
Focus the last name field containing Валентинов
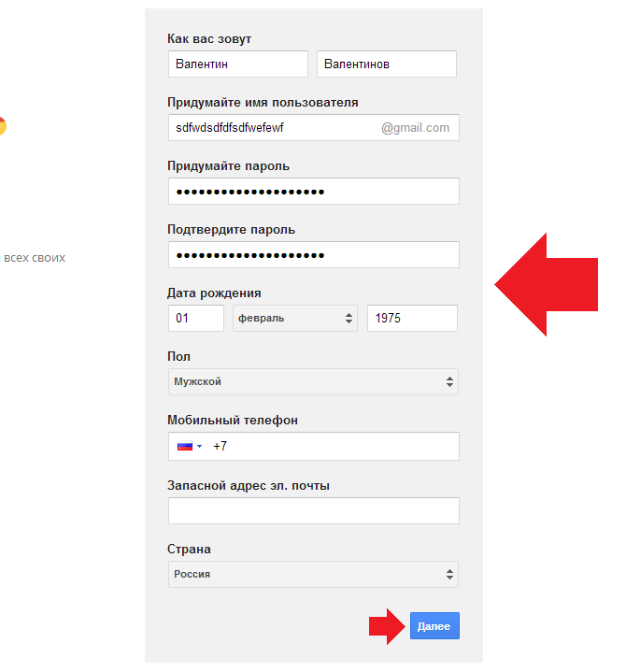[x=387, y=64]
